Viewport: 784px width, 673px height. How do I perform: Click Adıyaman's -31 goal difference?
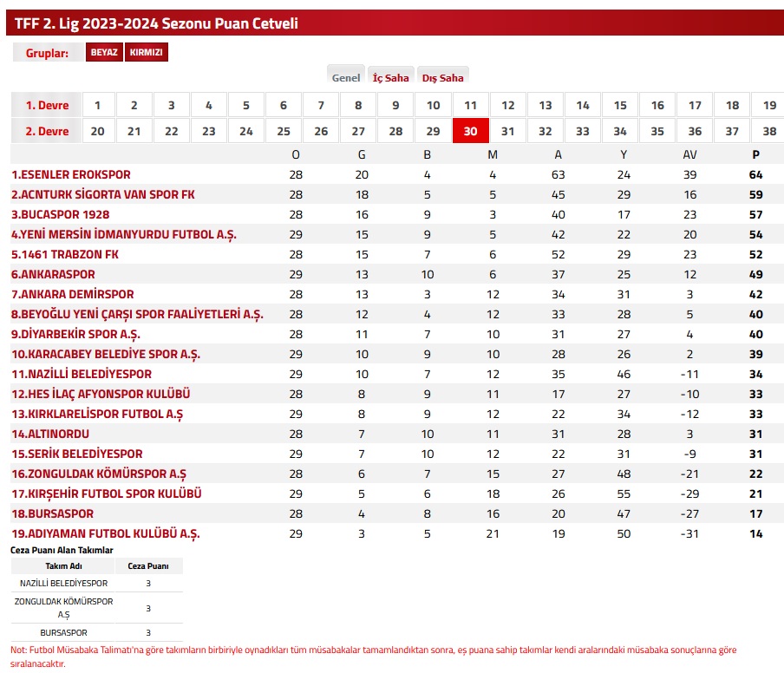[689, 534]
